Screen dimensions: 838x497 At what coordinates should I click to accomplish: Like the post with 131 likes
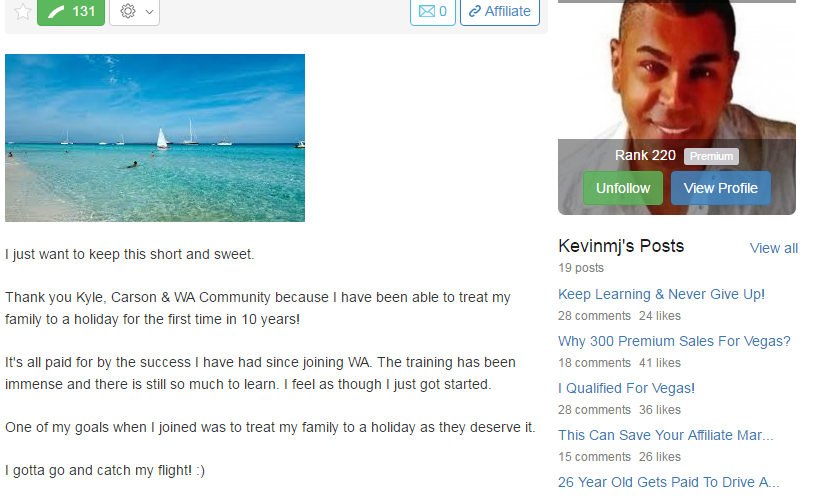[x=71, y=11]
